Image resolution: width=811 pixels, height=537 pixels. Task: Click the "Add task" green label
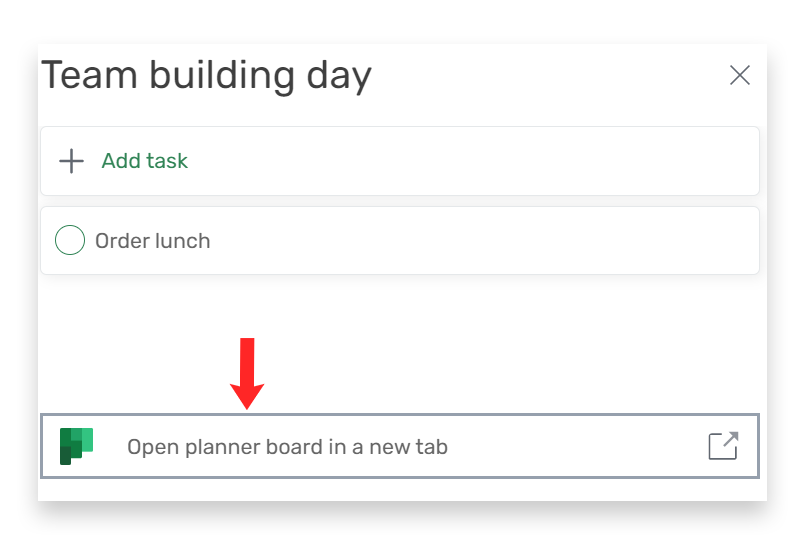(144, 161)
